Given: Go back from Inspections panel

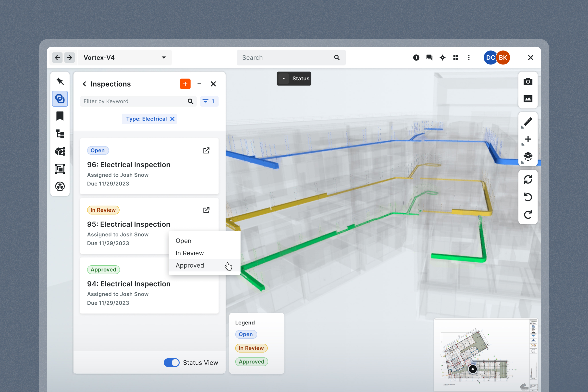Looking at the screenshot, I should coord(85,84).
